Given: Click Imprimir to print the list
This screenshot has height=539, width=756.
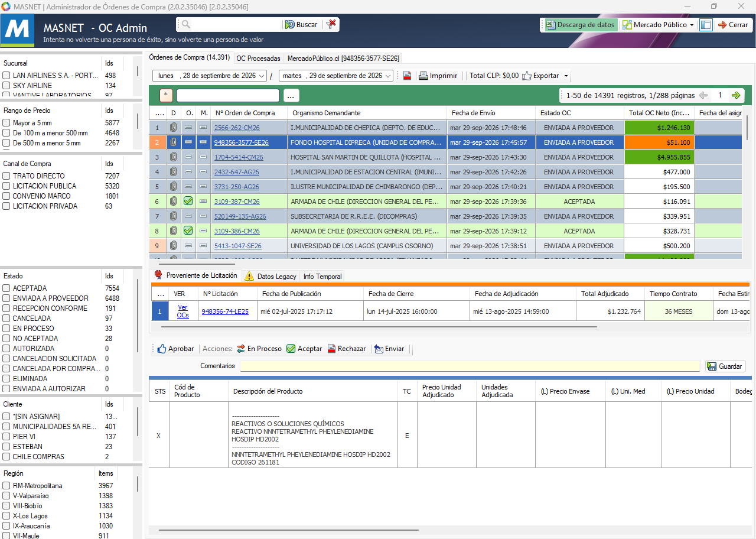Looking at the screenshot, I should click(438, 76).
